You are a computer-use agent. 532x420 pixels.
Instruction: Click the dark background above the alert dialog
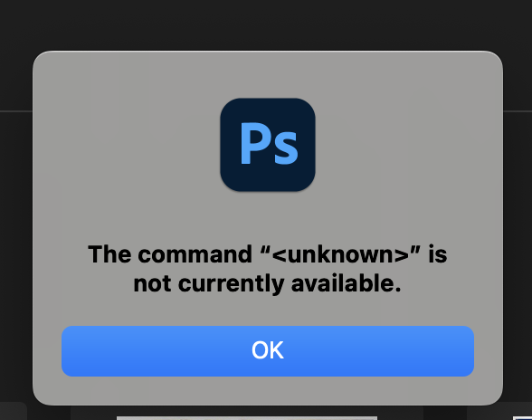[266, 24]
